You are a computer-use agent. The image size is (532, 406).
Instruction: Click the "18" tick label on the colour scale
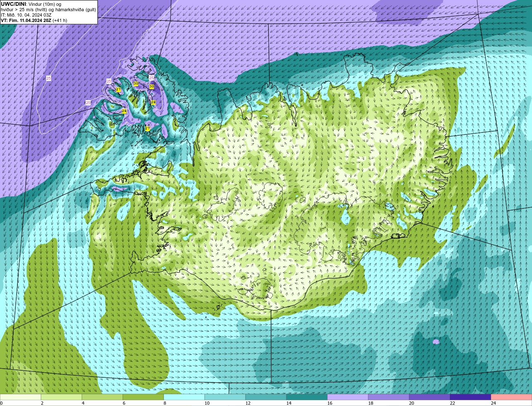pyautogui.click(x=371, y=403)
